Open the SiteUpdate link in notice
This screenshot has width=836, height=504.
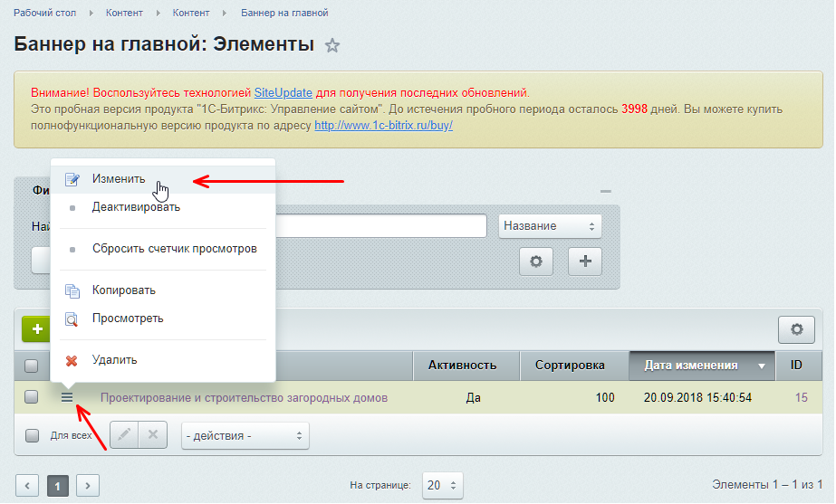coord(283,92)
